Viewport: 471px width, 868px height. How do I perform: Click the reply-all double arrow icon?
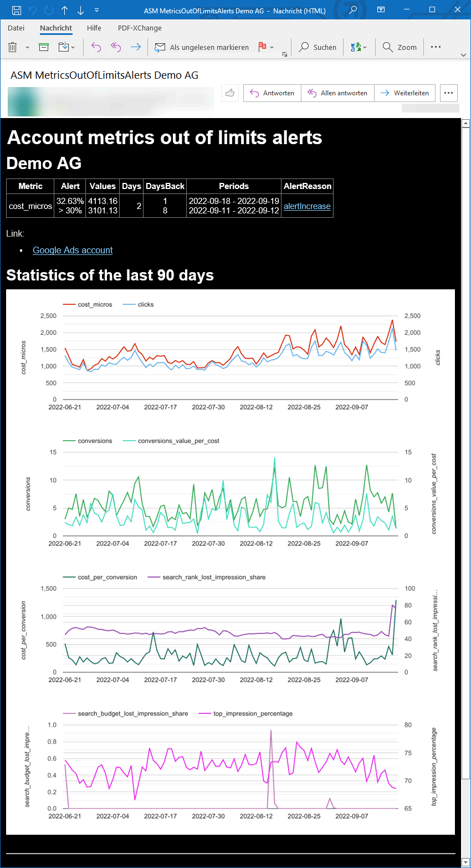115,47
